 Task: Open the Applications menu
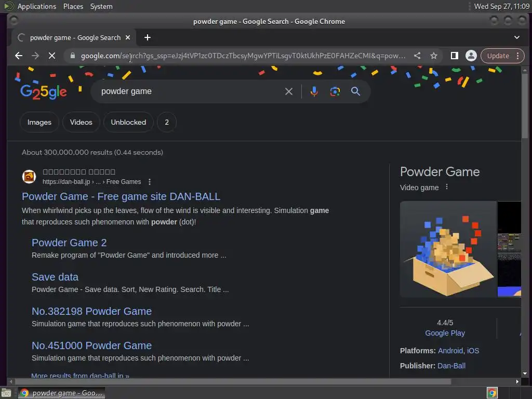[x=37, y=6]
